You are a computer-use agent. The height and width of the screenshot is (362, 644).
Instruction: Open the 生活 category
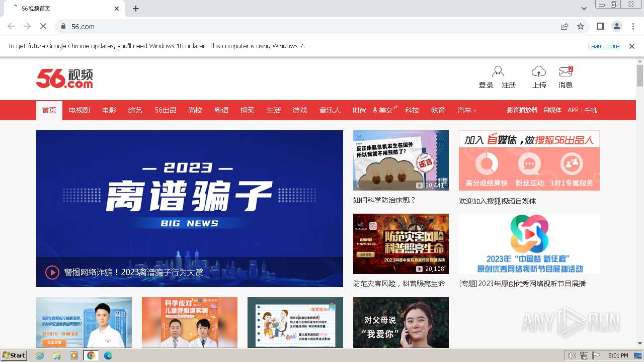tap(274, 110)
